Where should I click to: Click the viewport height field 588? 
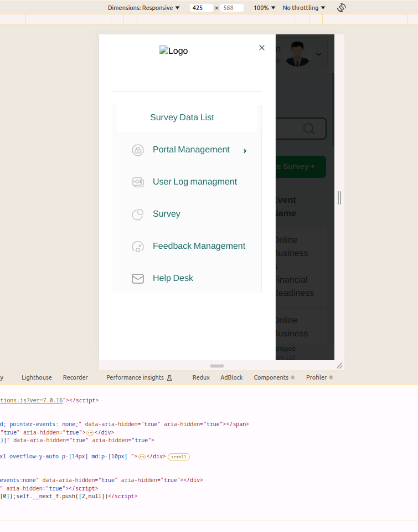click(232, 8)
